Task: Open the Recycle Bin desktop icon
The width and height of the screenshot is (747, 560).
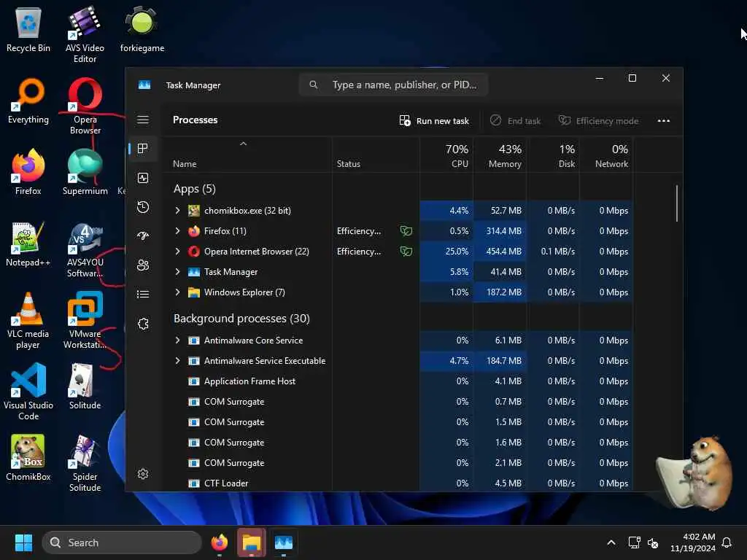Action: (x=28, y=31)
